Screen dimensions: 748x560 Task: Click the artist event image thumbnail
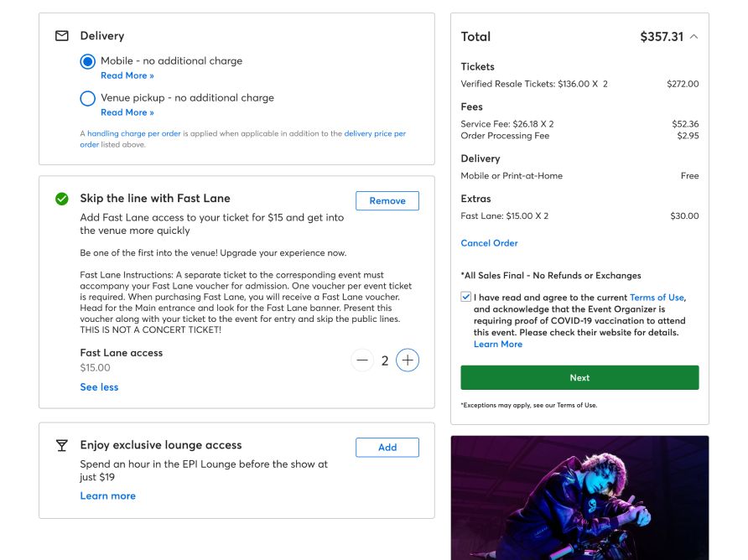coord(579,497)
